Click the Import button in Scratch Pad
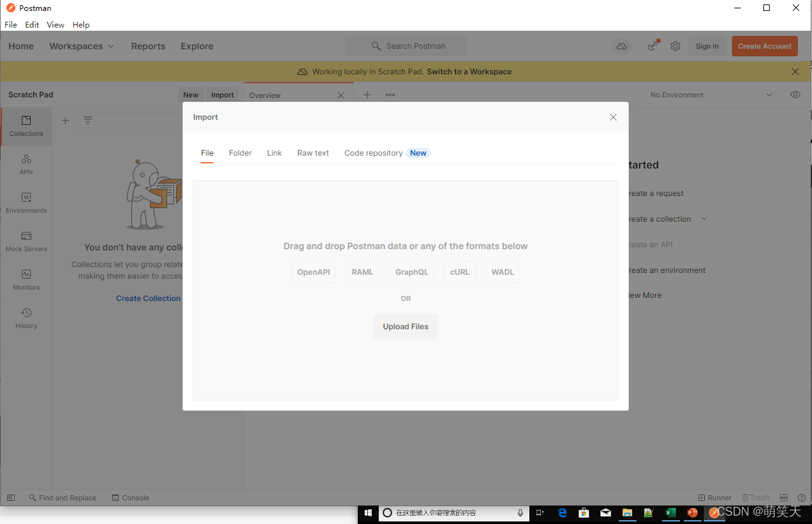812x524 pixels. tap(222, 95)
